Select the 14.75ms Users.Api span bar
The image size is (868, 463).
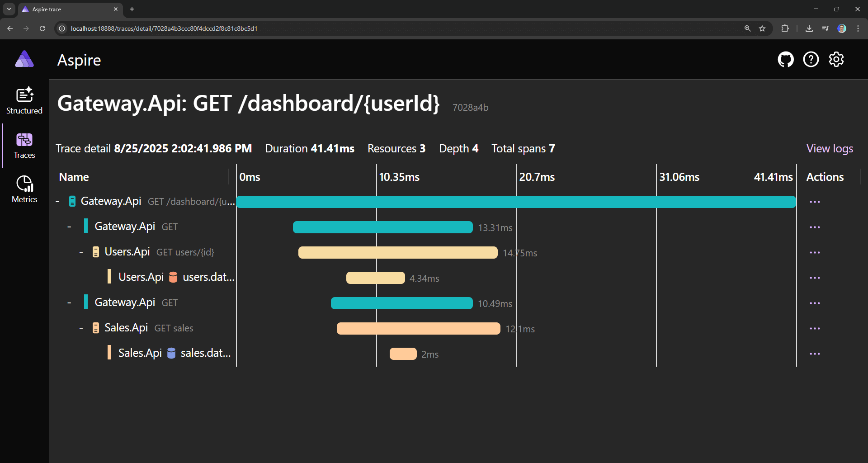398,253
